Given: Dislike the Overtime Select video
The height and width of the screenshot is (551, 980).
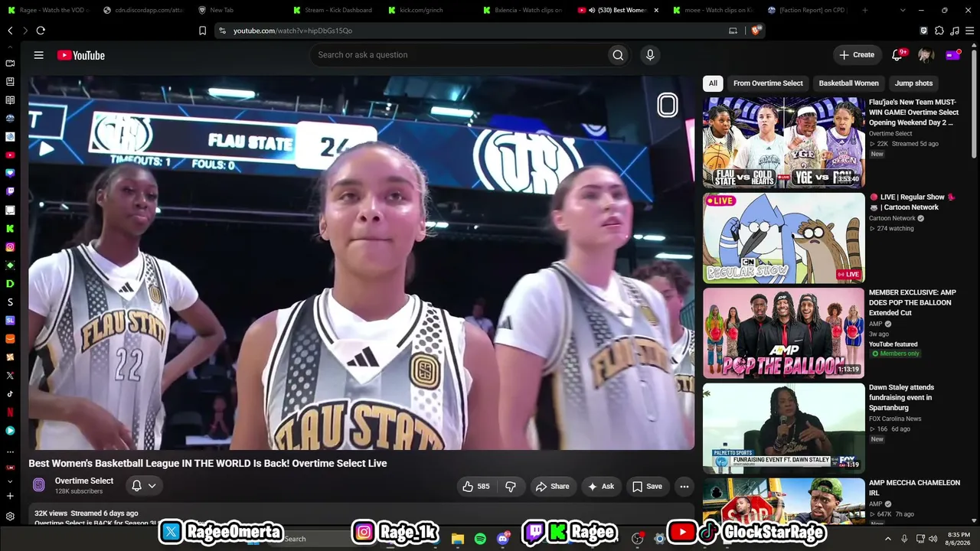Looking at the screenshot, I should (x=511, y=487).
